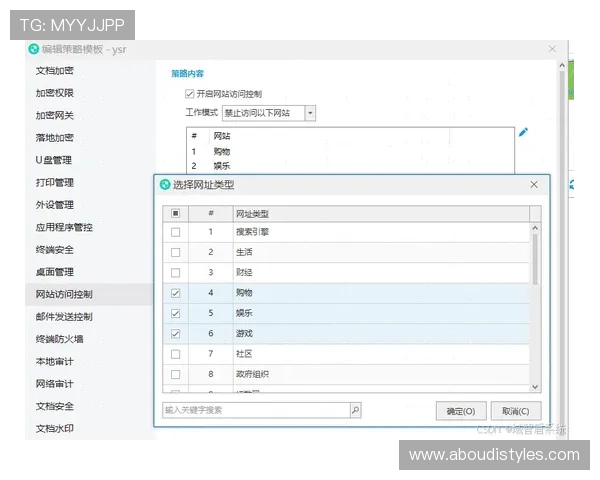The image size is (600, 480).
Task: Open the 工作模式 dropdown arrow
Action: point(310,113)
